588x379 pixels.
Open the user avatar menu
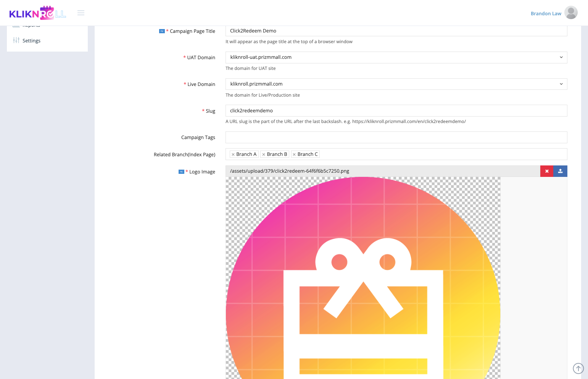[571, 13]
